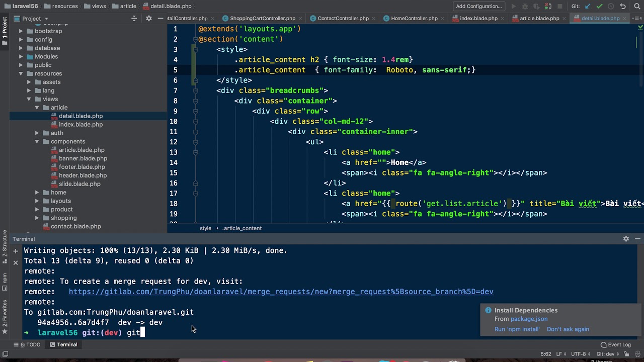Click Don't ask again link
Viewport: 644px width, 362px height.
(x=568, y=329)
